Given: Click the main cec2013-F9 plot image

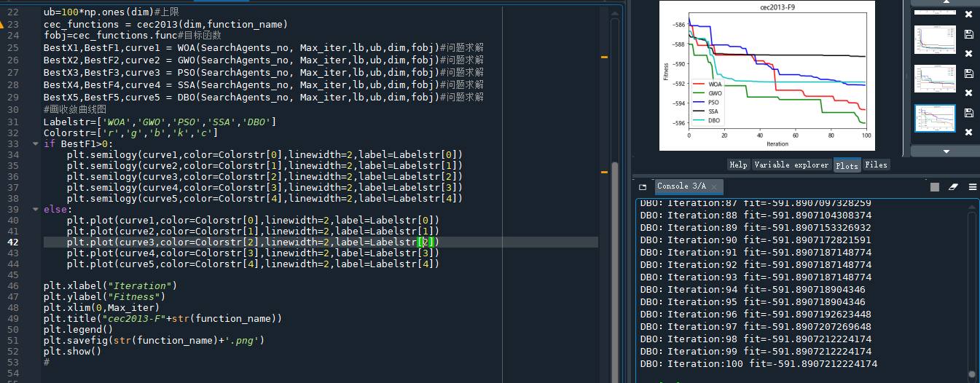Looking at the screenshot, I should (767, 75).
